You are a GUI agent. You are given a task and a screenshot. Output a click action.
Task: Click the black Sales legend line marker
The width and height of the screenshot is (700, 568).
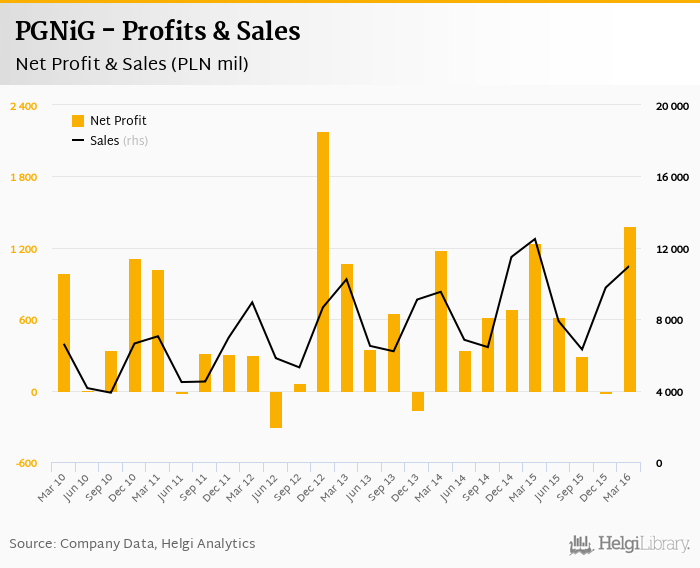click(78, 141)
